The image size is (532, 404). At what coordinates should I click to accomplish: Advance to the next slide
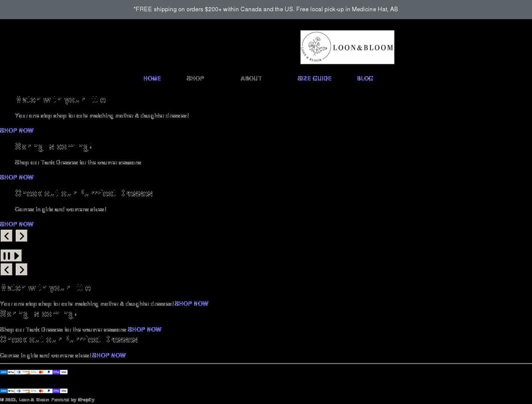pos(21,235)
